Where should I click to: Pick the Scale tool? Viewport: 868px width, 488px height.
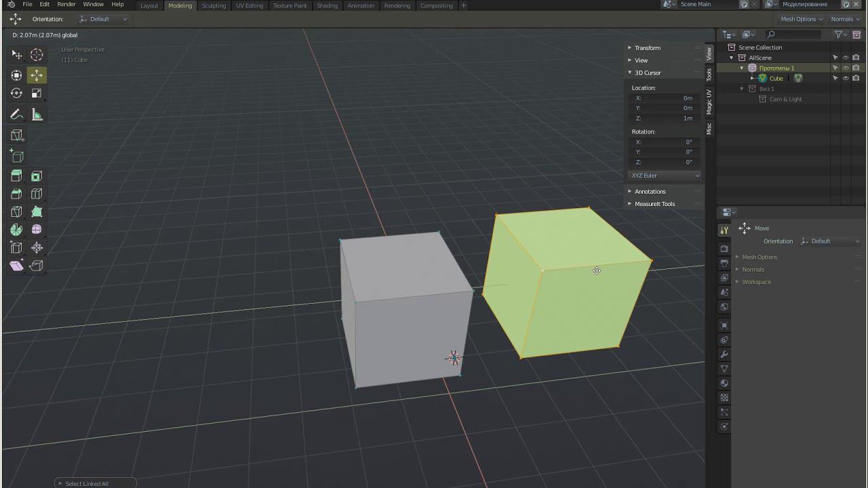(37, 94)
